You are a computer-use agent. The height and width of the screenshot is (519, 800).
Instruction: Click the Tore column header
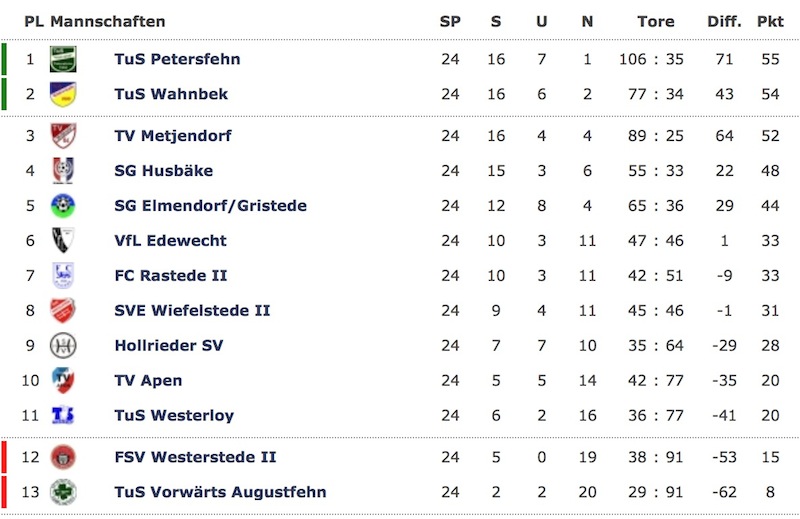pos(656,21)
